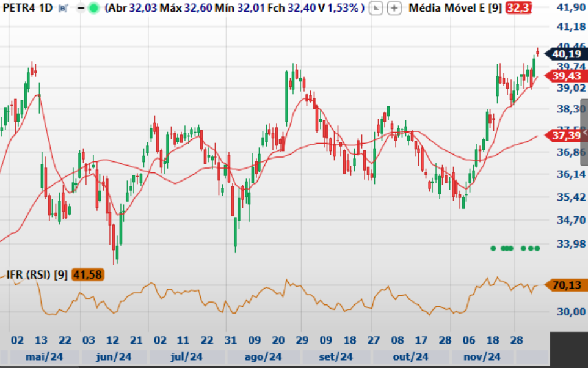Click the PETR4 ticker symbol
The image size is (588, 368).
(x=18, y=9)
